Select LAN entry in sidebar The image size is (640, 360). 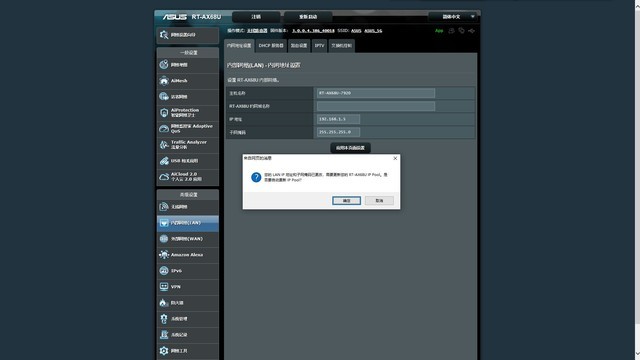tap(187, 223)
